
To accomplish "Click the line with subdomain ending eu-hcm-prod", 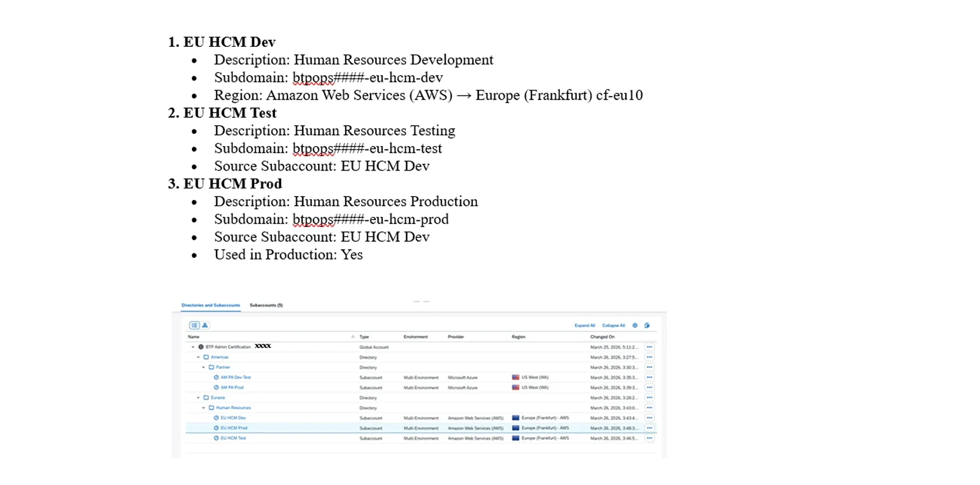I will pos(331,219).
